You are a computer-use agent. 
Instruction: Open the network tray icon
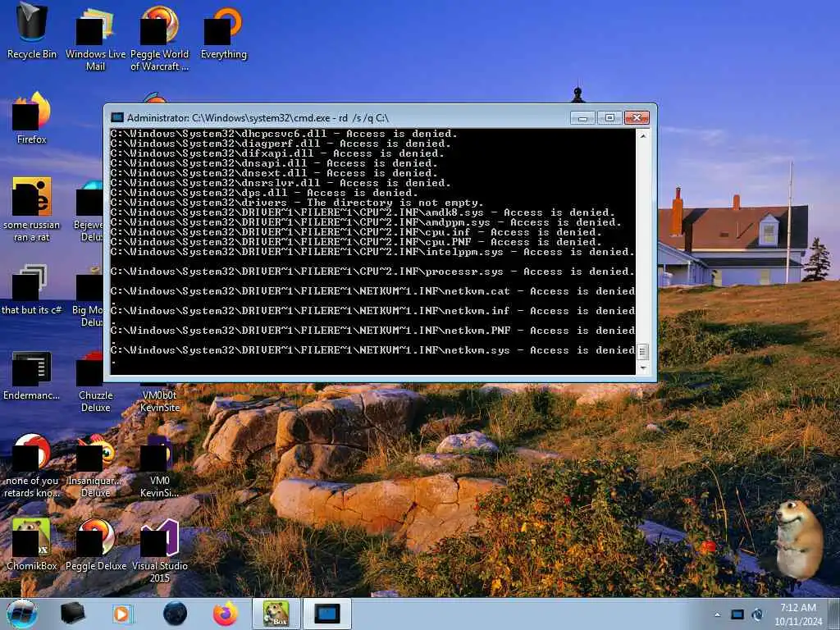737,614
